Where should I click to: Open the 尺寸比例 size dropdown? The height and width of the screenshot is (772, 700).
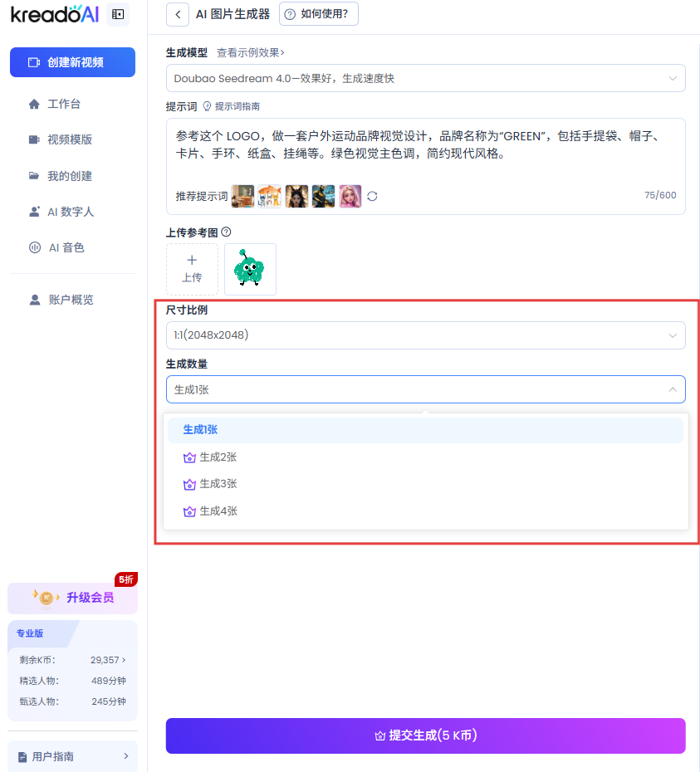pyautogui.click(x=425, y=335)
